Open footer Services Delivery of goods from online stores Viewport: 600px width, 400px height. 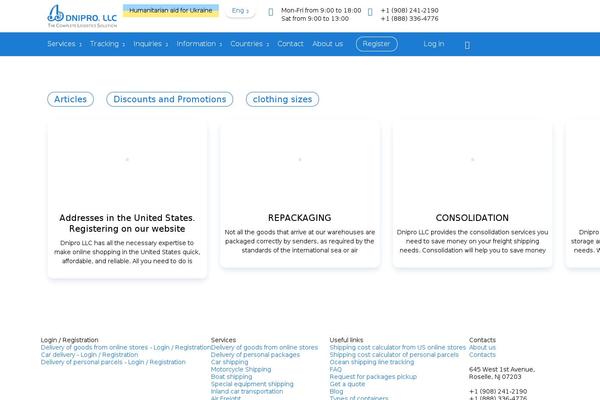pos(264,348)
